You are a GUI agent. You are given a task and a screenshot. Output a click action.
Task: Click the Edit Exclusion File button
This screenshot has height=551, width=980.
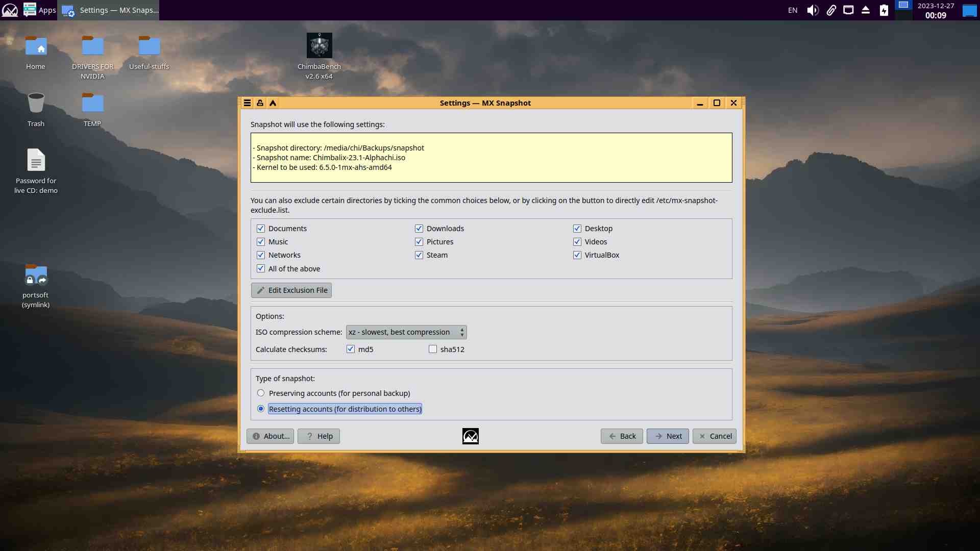[x=291, y=290]
